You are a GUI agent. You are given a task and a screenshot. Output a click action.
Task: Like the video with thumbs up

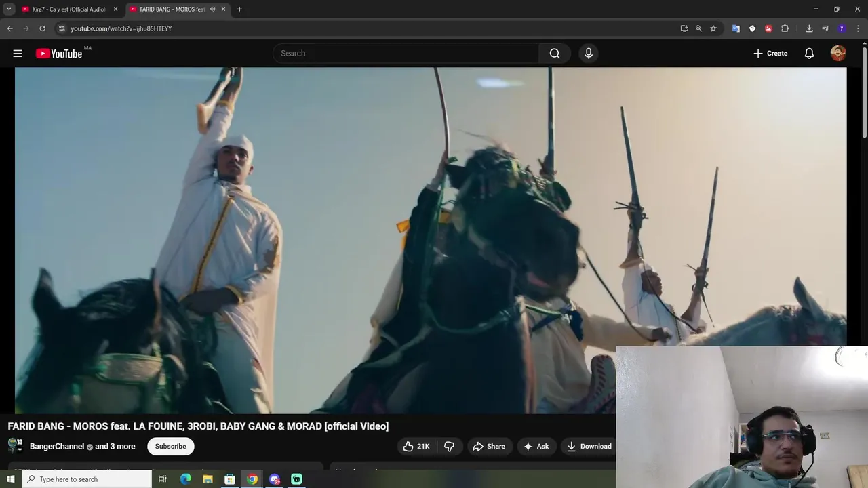[416, 446]
